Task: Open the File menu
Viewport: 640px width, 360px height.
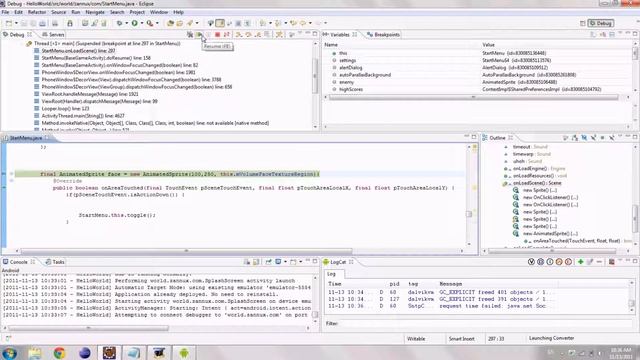Action: tap(5, 12)
